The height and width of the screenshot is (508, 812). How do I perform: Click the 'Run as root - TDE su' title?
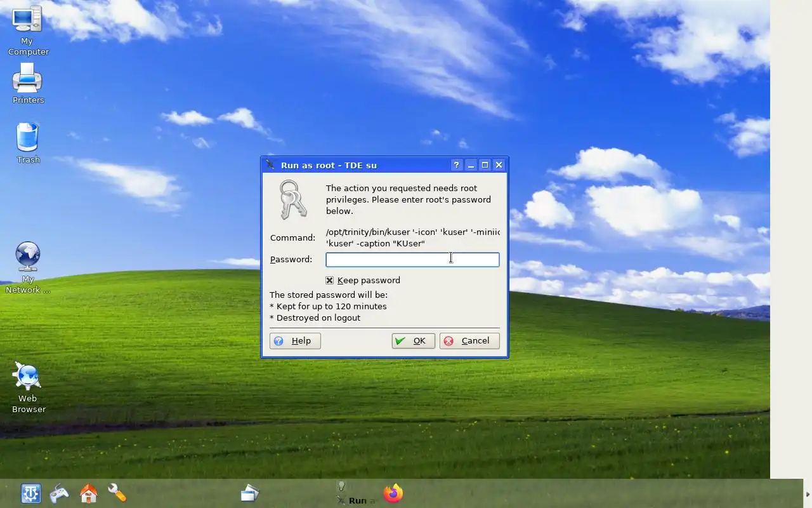329,165
